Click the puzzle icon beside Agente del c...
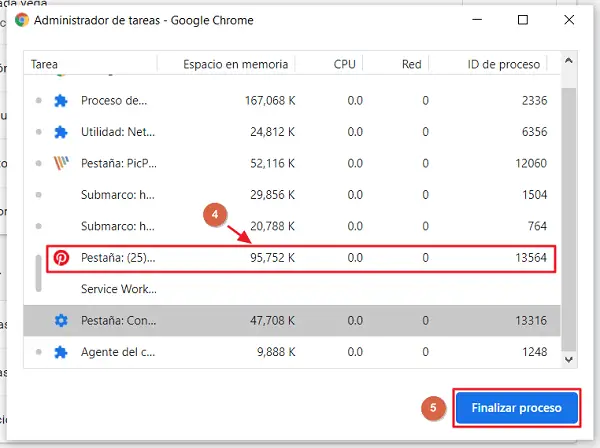The height and width of the screenshot is (448, 600). [61, 351]
